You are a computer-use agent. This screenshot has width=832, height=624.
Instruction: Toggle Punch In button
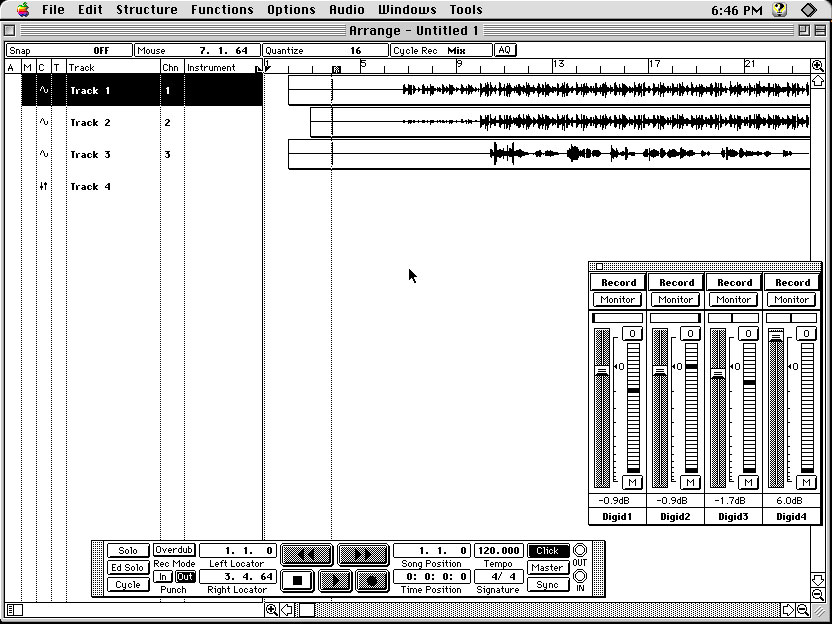163,577
